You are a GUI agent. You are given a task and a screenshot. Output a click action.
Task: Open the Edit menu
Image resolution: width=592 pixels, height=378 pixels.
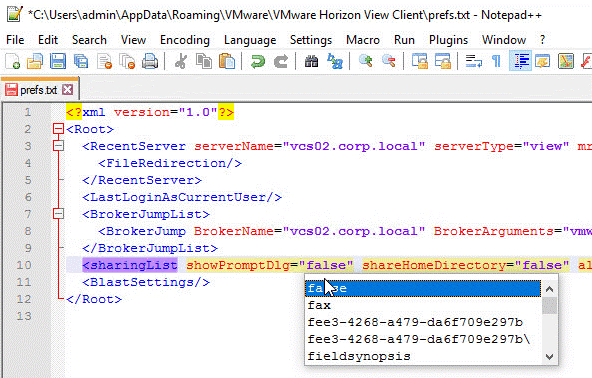pyautogui.click(x=48, y=40)
